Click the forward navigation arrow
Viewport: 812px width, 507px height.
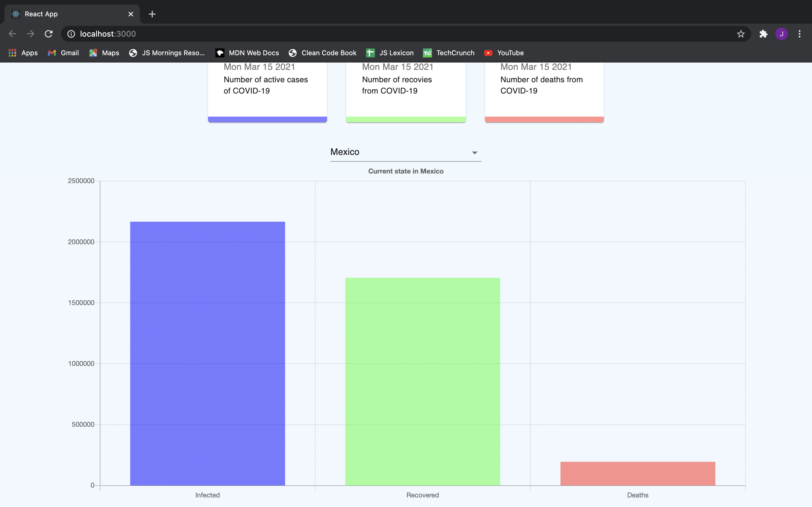[x=30, y=34]
